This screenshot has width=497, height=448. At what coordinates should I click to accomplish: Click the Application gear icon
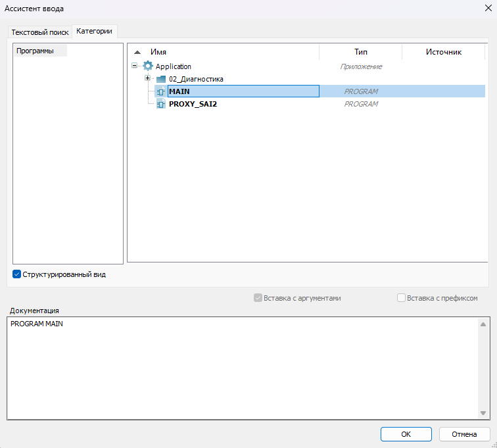coord(148,66)
